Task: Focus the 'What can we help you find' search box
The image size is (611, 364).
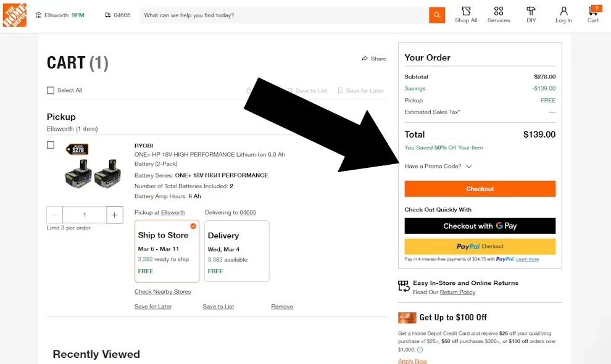Action: [284, 15]
